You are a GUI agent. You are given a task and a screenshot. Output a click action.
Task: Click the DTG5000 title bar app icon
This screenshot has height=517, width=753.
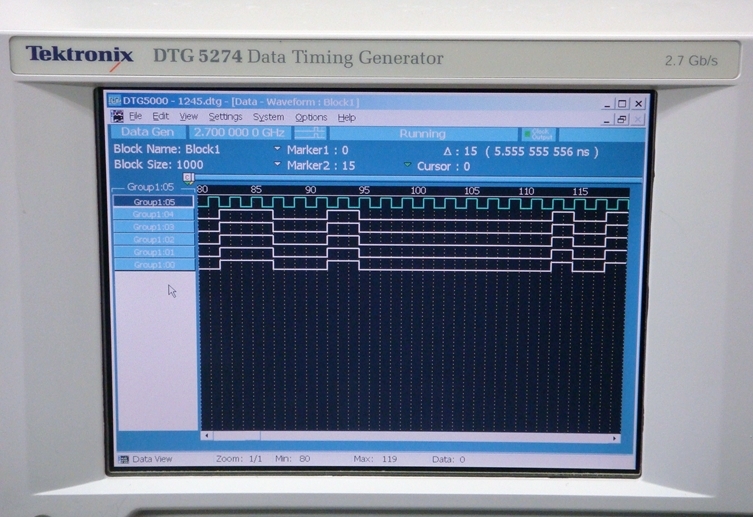[115, 100]
